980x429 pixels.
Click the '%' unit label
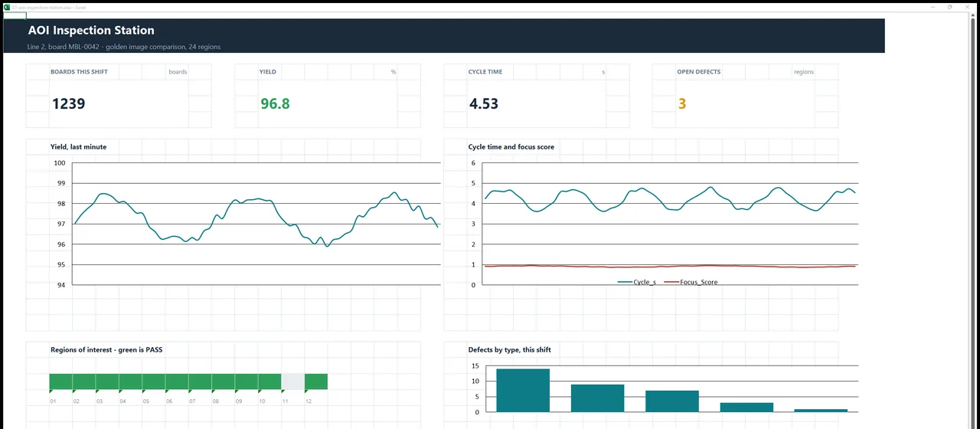pyautogui.click(x=394, y=72)
